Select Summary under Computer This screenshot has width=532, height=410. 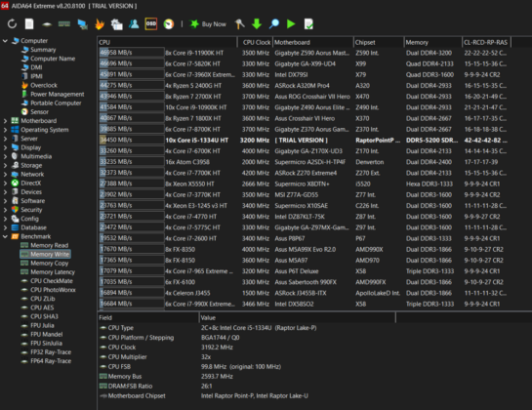tap(43, 50)
